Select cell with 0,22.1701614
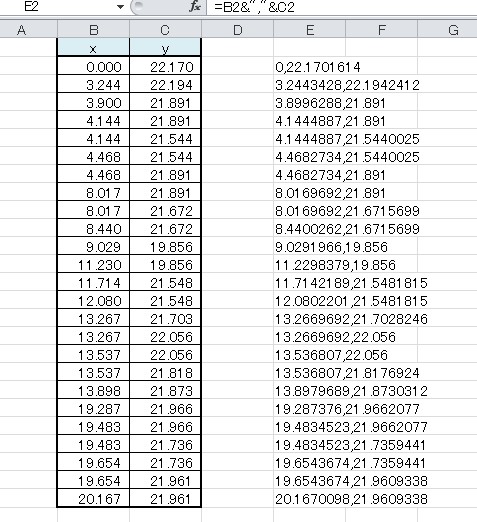Image resolution: width=477 pixels, height=522 pixels. pyautogui.click(x=310, y=67)
